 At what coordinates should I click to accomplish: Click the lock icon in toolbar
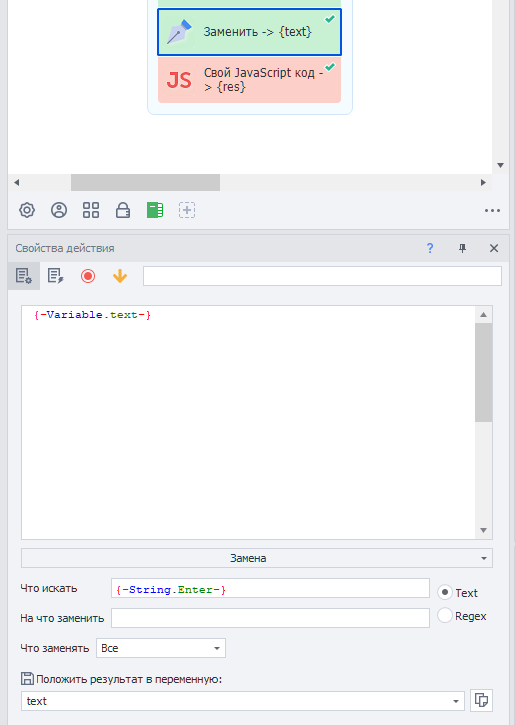123,210
